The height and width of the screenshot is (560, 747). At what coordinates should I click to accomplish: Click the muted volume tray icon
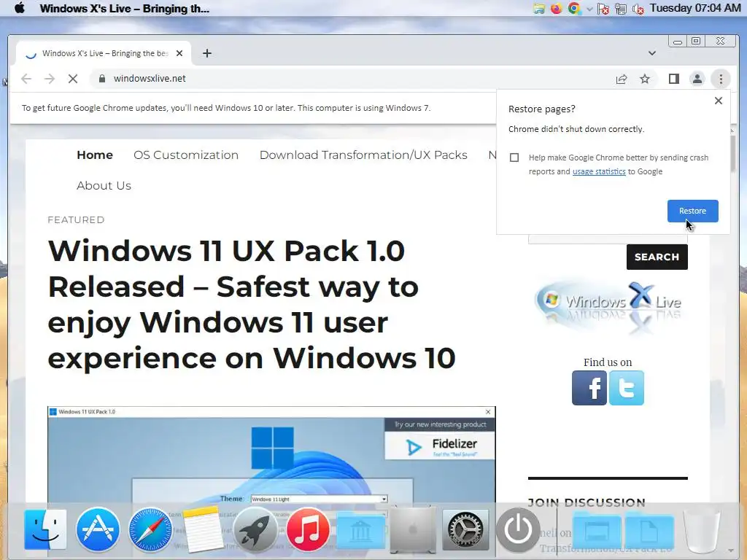pos(638,9)
